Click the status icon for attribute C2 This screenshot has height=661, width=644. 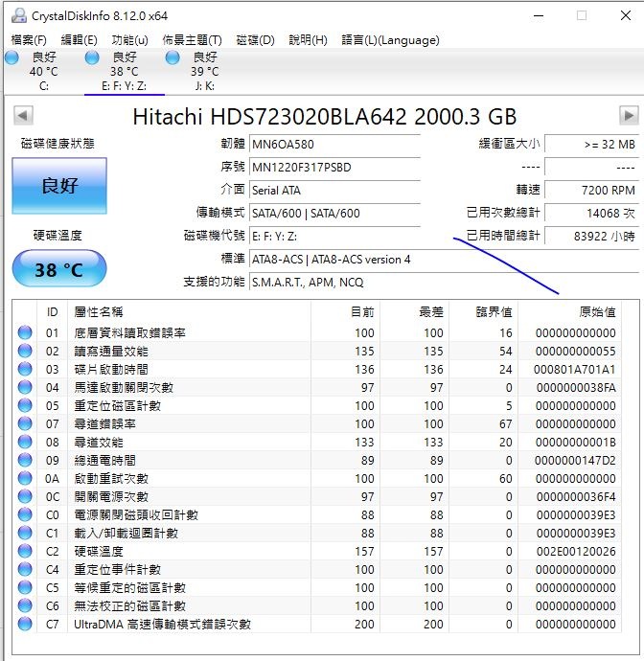tap(25, 551)
